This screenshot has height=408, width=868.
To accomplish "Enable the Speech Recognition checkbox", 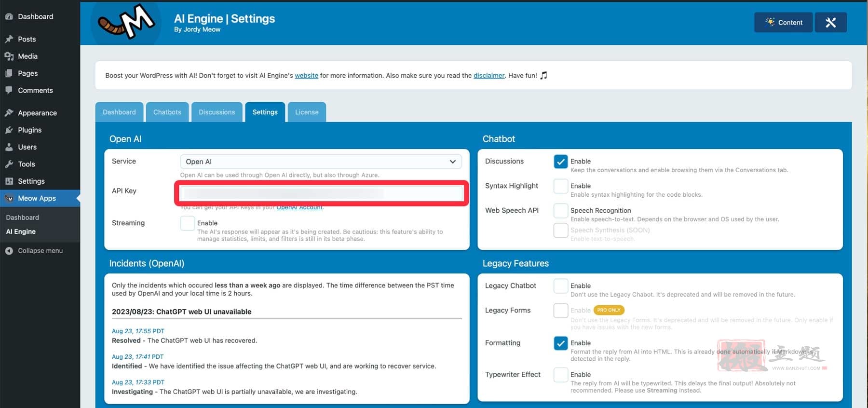I will [x=561, y=211].
